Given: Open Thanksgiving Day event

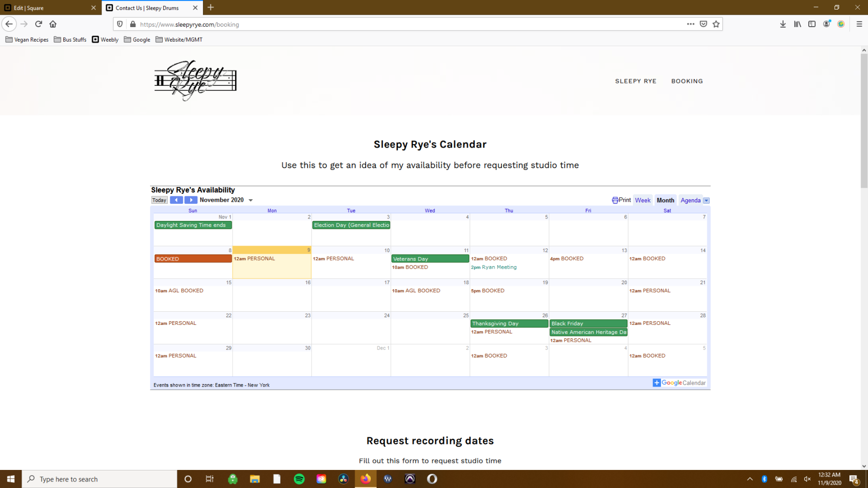Looking at the screenshot, I should coord(509,323).
